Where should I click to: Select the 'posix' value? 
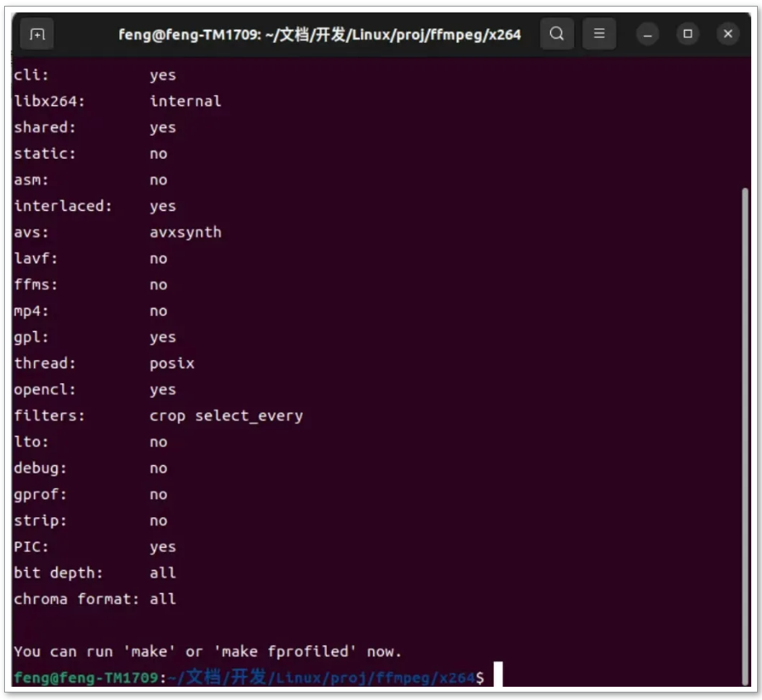(x=172, y=363)
